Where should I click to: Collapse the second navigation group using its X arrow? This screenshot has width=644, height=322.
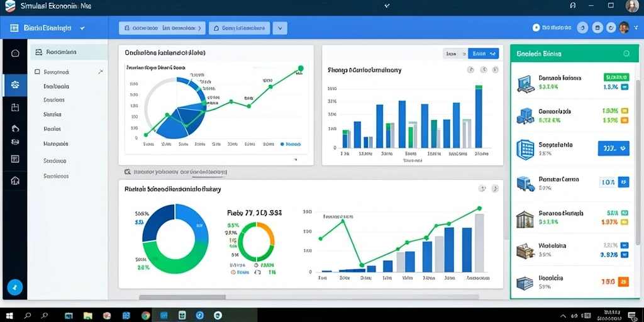click(x=101, y=72)
